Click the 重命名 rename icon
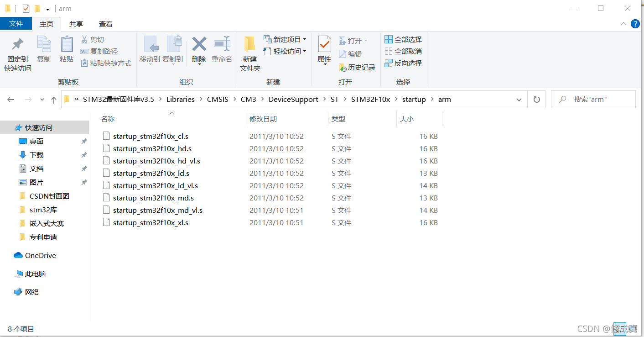 (222, 44)
